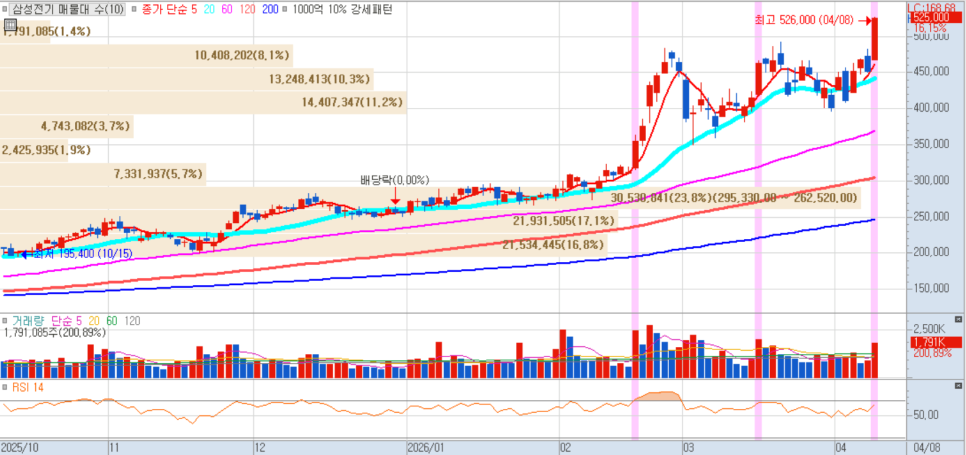Click the 2026/01 date on the time axis
Viewport: 966px width, 455px height.
pyautogui.click(x=426, y=446)
